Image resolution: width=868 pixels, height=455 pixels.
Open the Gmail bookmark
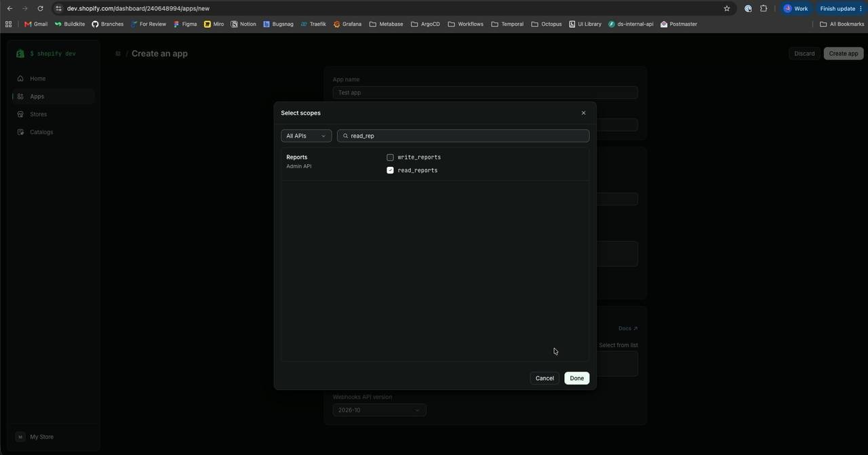(x=36, y=24)
